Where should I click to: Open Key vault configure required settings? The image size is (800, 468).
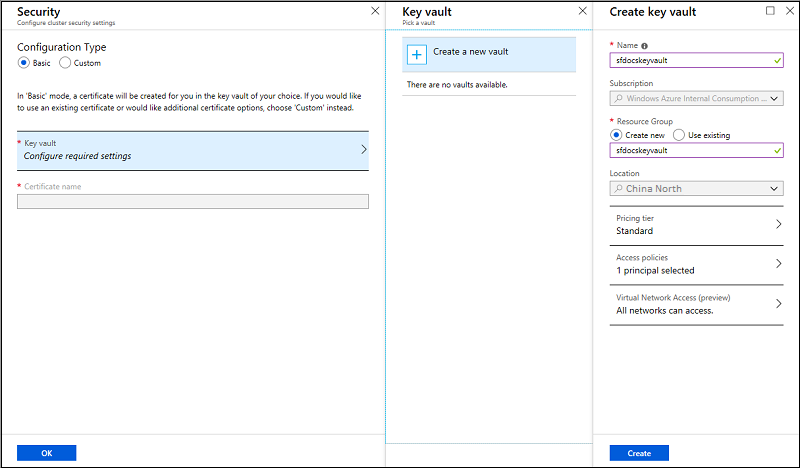click(x=193, y=150)
